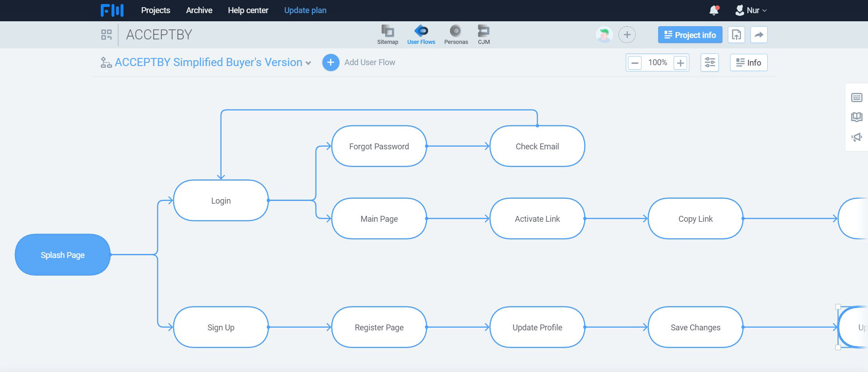
Task: Click the Update plan link
Action: point(305,10)
